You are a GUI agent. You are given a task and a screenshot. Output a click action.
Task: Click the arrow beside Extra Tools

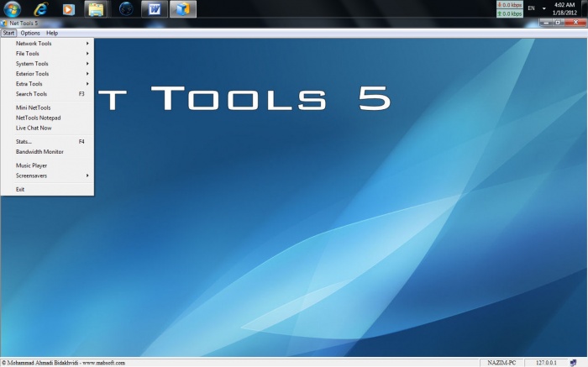[x=87, y=84]
